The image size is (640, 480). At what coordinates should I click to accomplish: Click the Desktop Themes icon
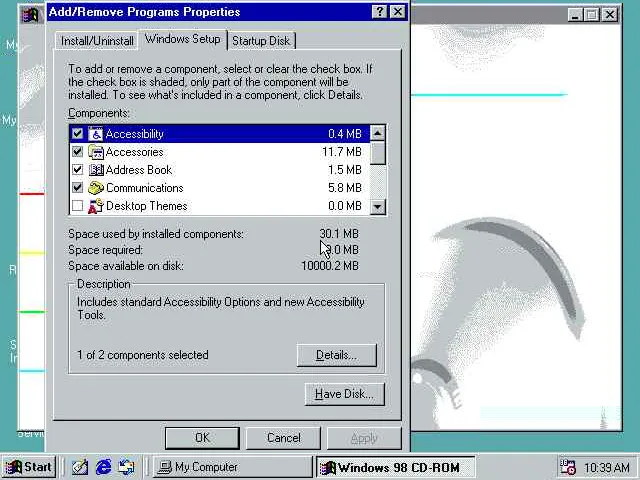96,206
